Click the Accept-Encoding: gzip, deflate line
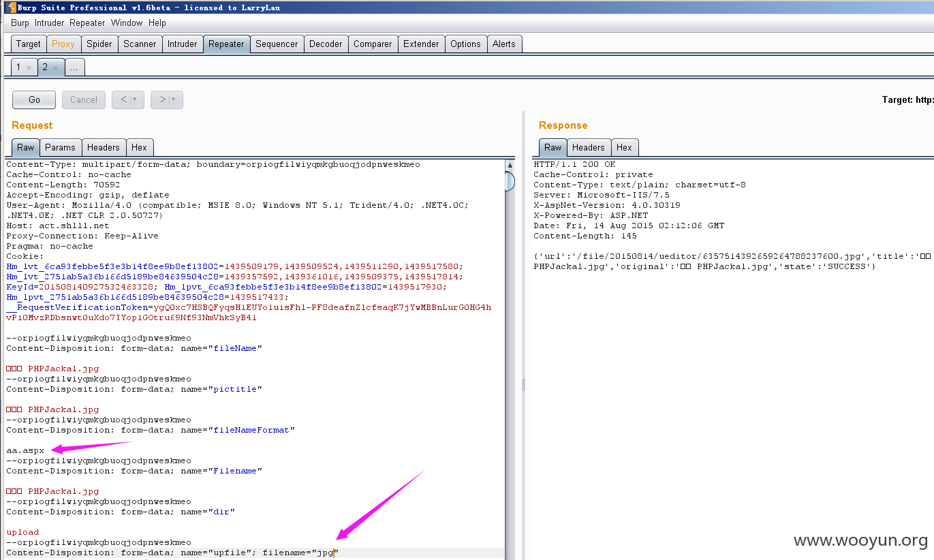The image size is (934, 560). 88,195
